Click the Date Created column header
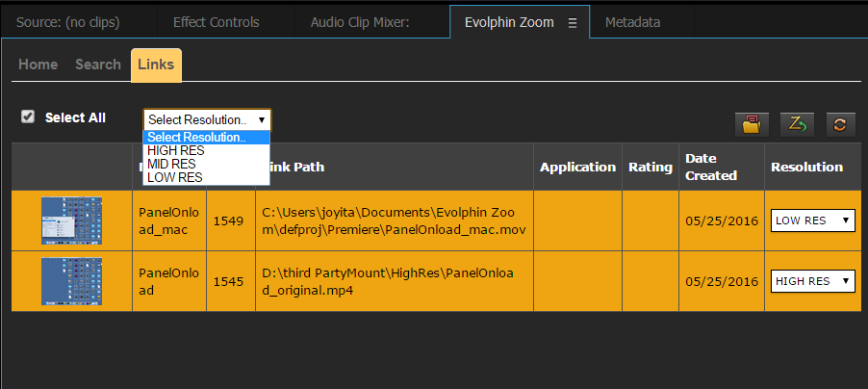This screenshot has width=868, height=389. click(x=722, y=167)
